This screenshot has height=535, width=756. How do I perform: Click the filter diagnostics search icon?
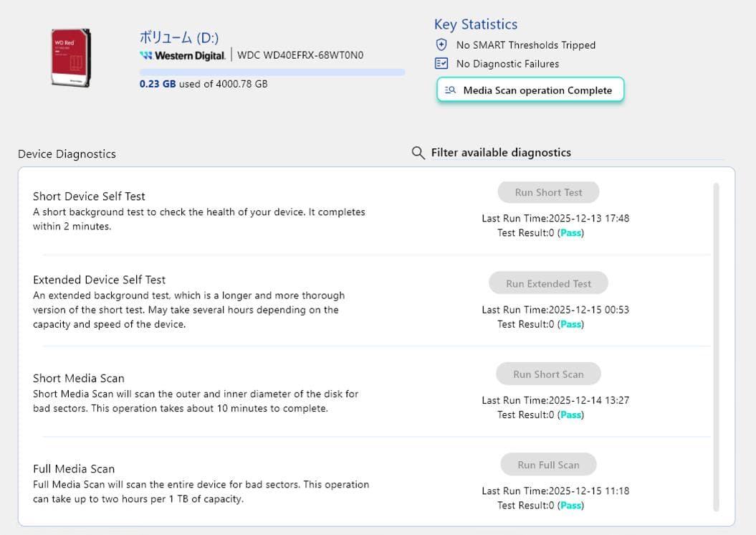(x=418, y=153)
